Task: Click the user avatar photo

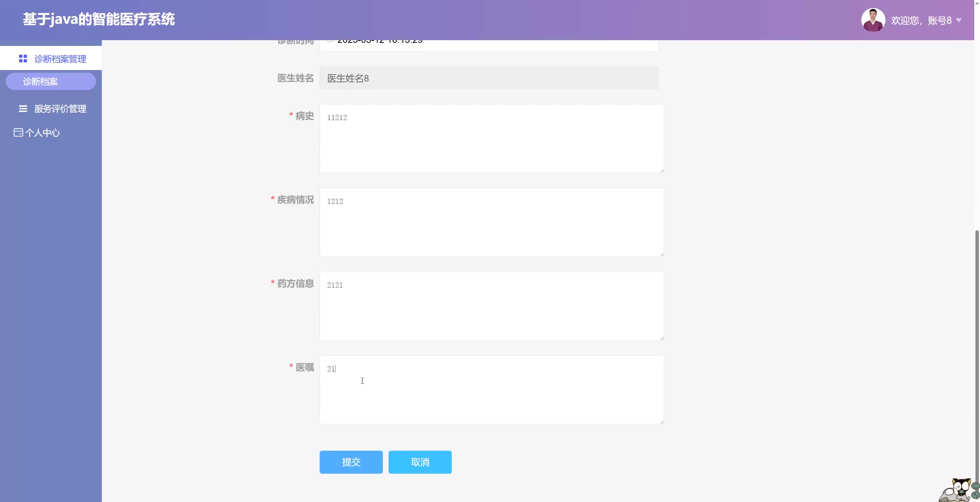Action: tap(873, 20)
